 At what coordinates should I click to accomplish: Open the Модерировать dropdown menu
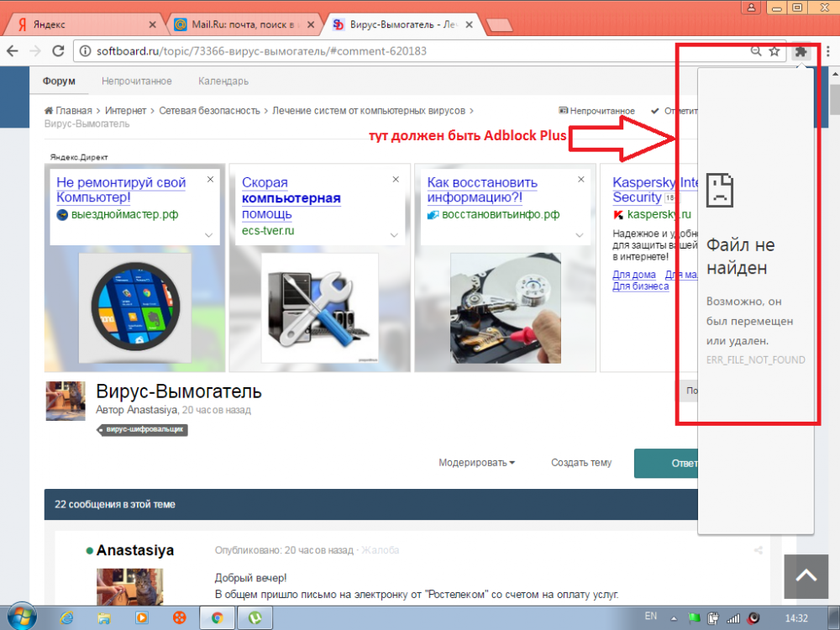pyautogui.click(x=476, y=463)
